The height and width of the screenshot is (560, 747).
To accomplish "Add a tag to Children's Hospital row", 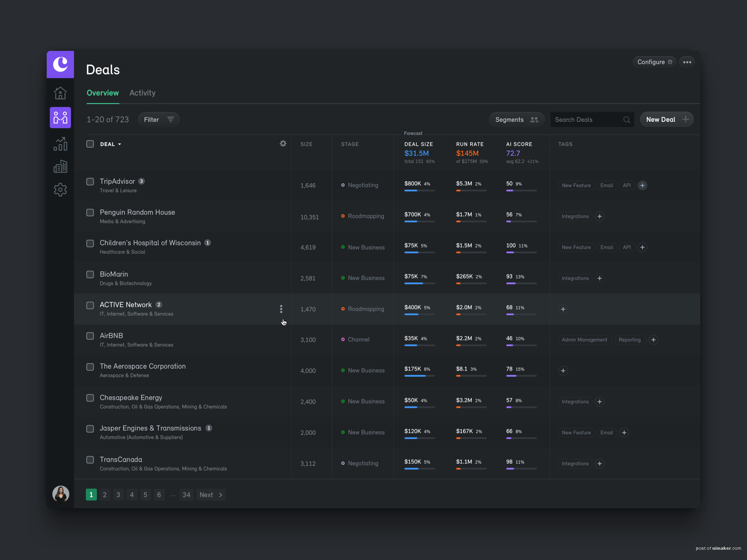I will coord(642,247).
